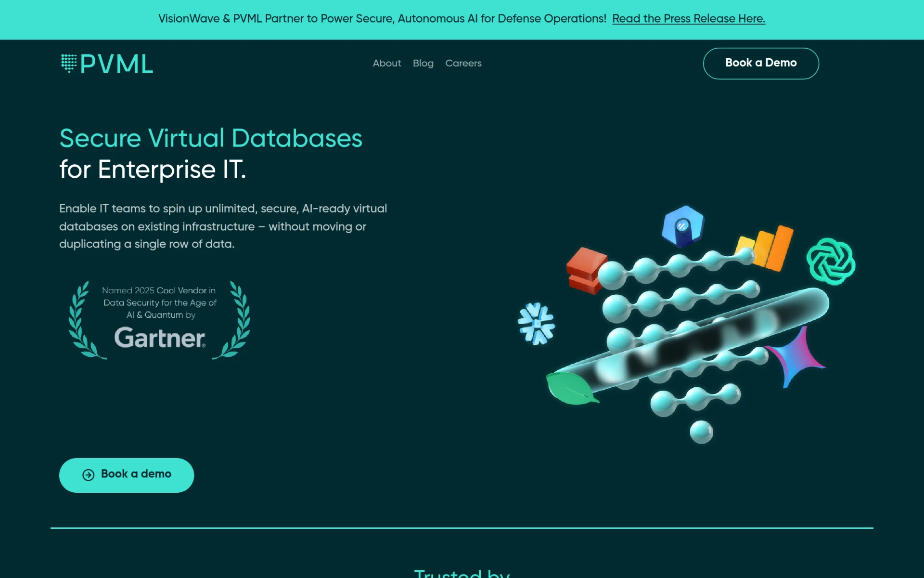The height and width of the screenshot is (578, 924).
Task: Click the OpenAI logo icon in the illustration
Action: coord(831,261)
